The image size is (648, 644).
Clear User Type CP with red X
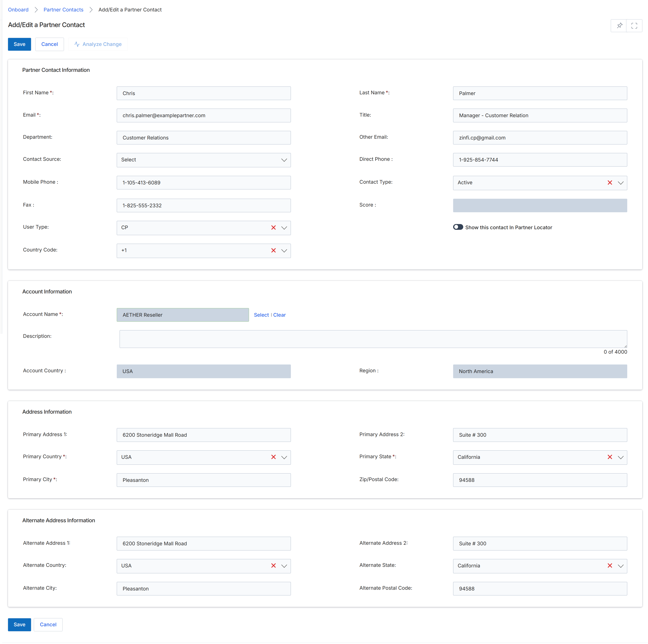[x=273, y=227]
